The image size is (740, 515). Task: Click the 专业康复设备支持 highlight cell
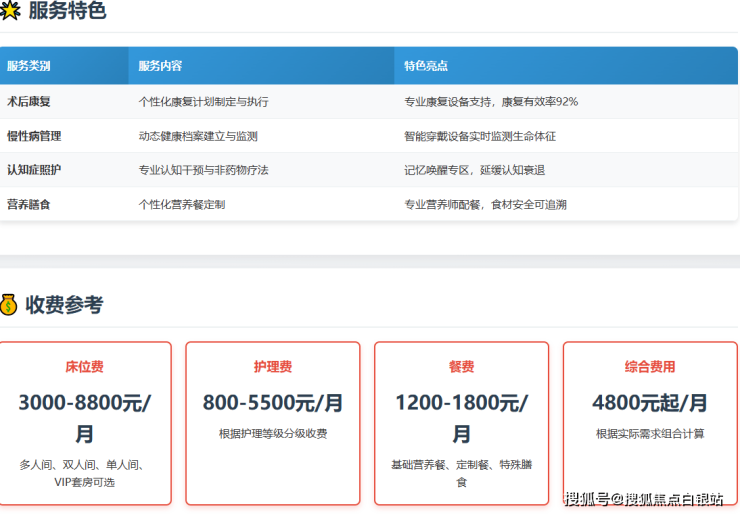click(490, 102)
